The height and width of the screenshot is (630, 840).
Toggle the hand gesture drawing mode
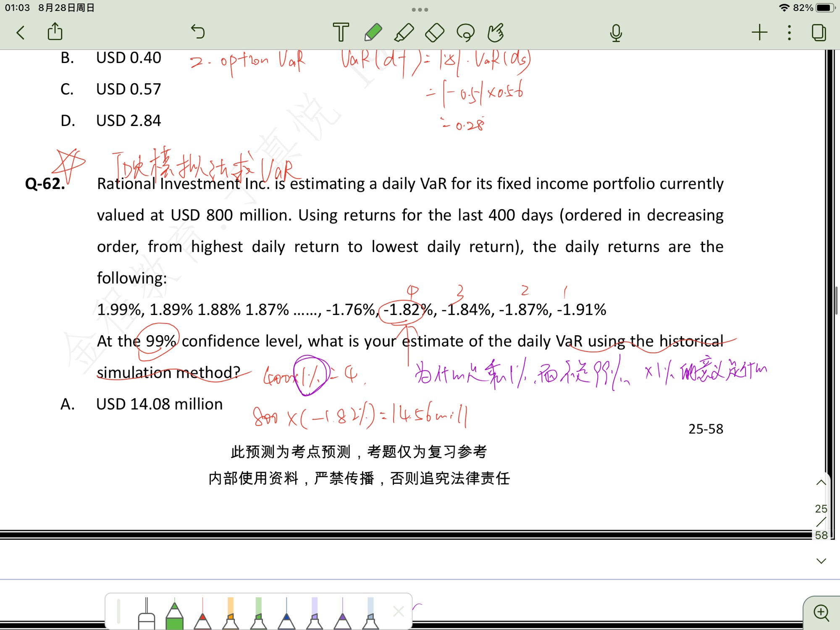[x=496, y=32]
